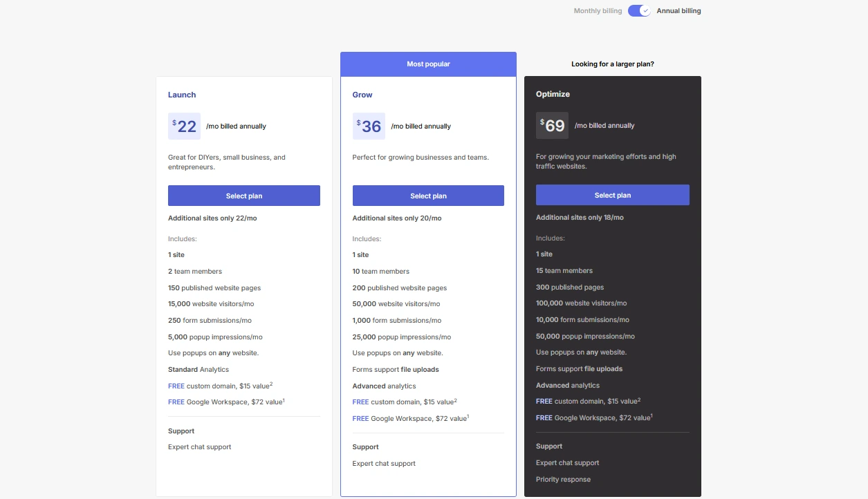Screen dimensions: 868x499
Task: Click Additional sites only 22/mo text
Action: point(212,218)
